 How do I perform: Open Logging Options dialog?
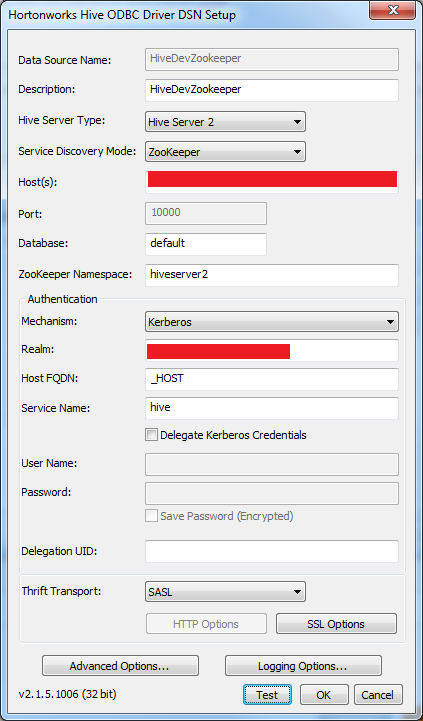click(303, 666)
